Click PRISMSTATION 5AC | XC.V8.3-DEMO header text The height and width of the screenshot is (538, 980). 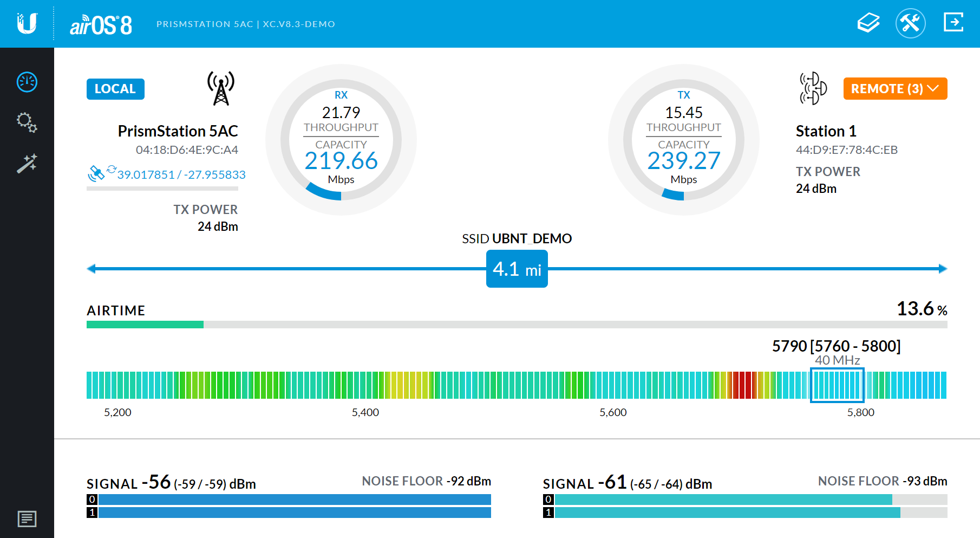(246, 24)
